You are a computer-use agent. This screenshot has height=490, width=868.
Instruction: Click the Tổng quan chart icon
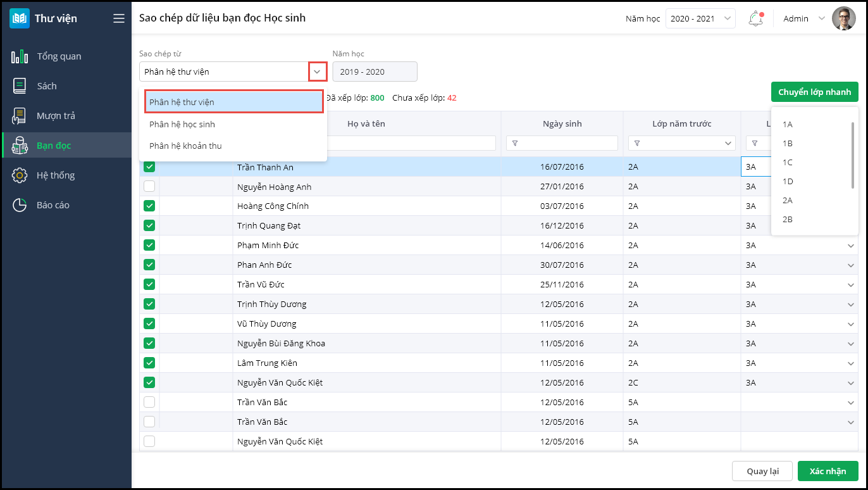pos(20,56)
